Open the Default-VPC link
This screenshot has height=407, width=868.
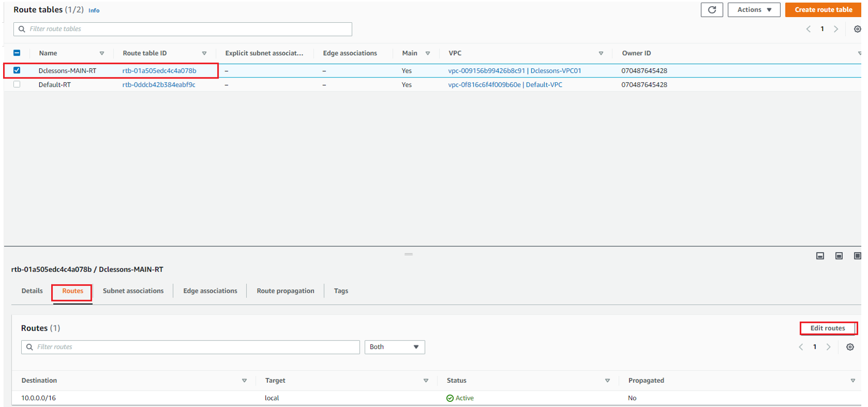(x=505, y=85)
